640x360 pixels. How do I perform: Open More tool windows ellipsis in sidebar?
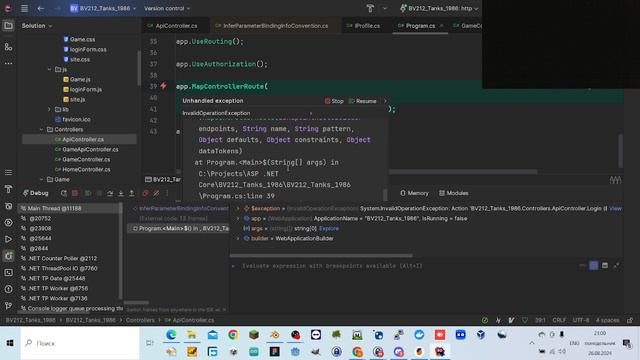pos(8,64)
